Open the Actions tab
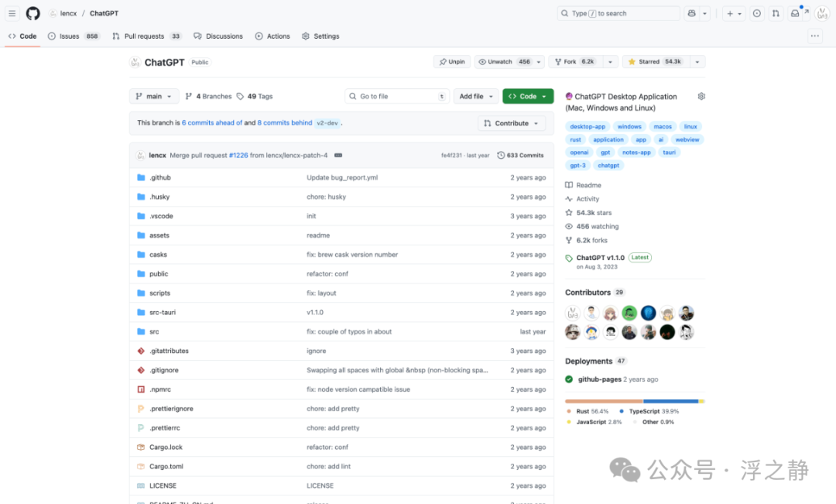836x504 pixels. click(272, 36)
